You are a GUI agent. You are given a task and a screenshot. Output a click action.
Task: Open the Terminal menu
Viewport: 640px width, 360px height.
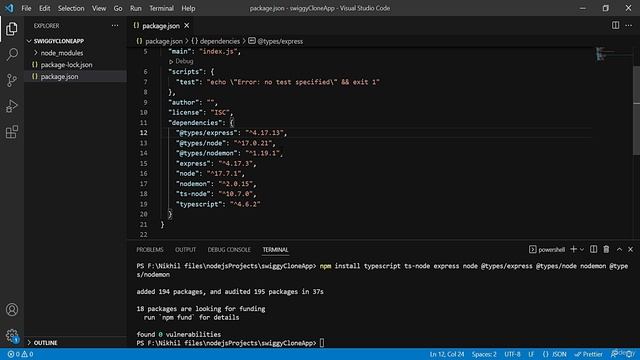(161, 8)
